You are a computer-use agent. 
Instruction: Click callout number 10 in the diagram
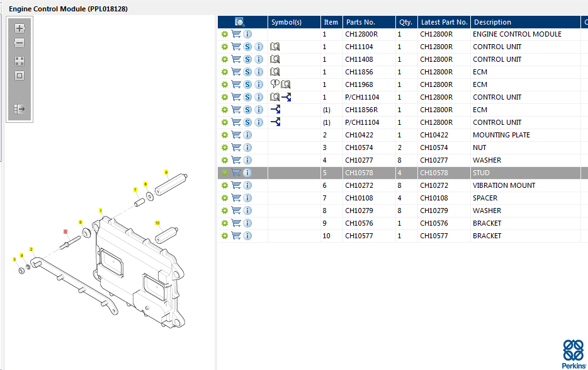click(157, 223)
